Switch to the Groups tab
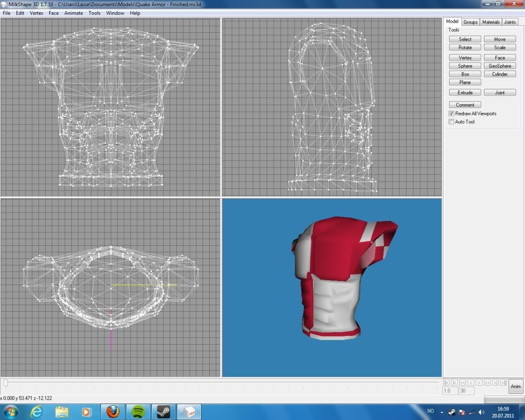 471,22
